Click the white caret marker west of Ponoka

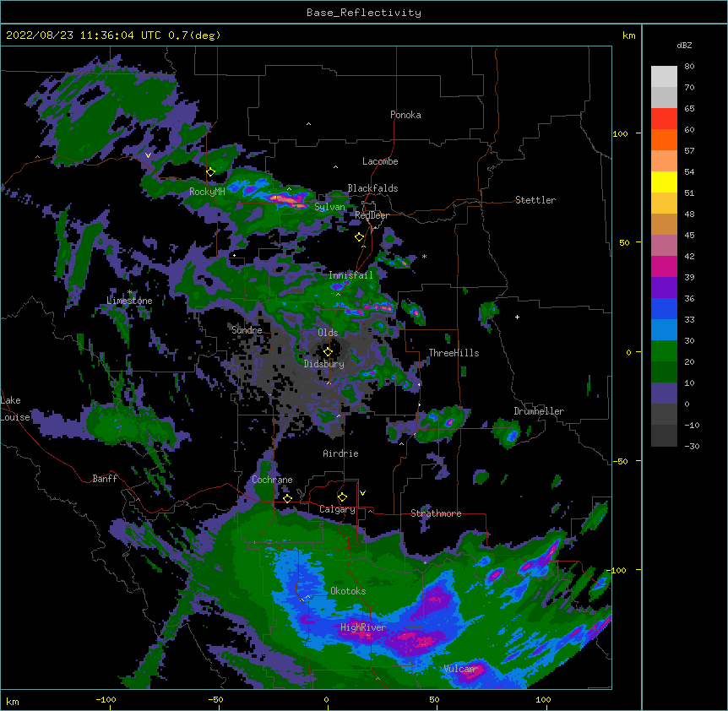click(x=308, y=124)
